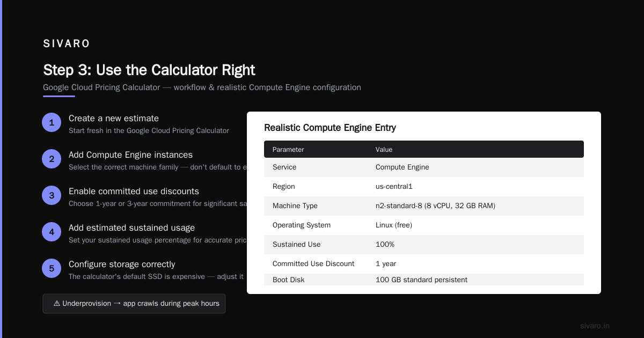
Task: Click the warning triangle icon in the Underprovision note
Action: [x=57, y=304]
